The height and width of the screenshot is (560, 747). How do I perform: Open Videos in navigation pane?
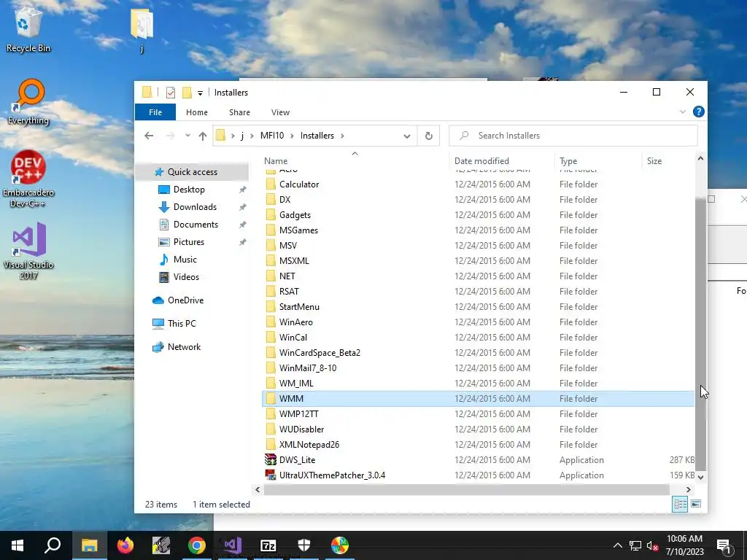point(186,277)
